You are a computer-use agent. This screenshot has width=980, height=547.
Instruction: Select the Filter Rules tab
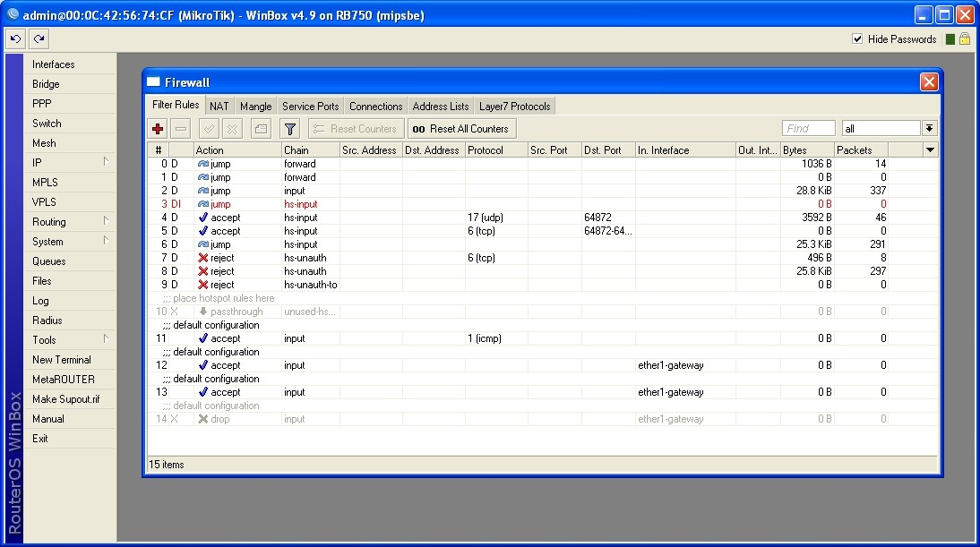[176, 105]
